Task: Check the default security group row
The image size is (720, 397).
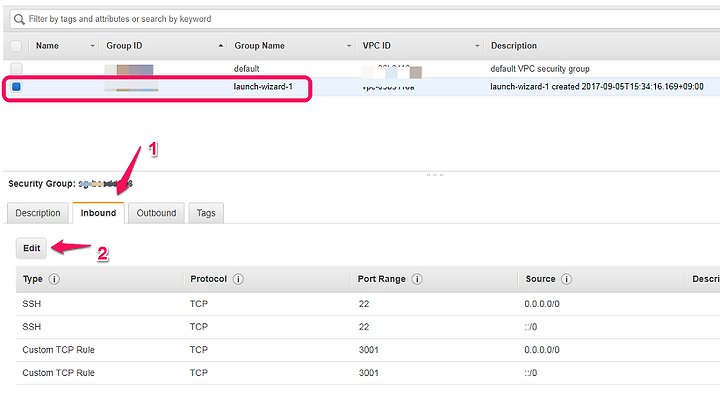Action: click(x=17, y=68)
